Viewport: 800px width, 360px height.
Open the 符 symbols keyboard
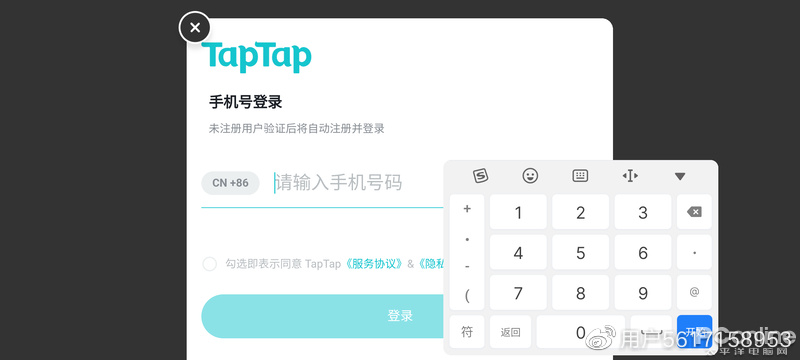pos(467,332)
